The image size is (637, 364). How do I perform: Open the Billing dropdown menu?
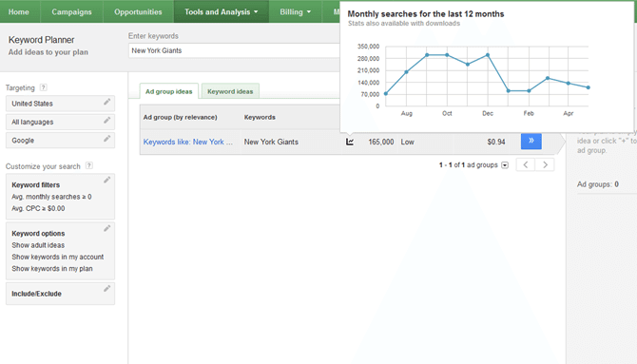click(296, 11)
